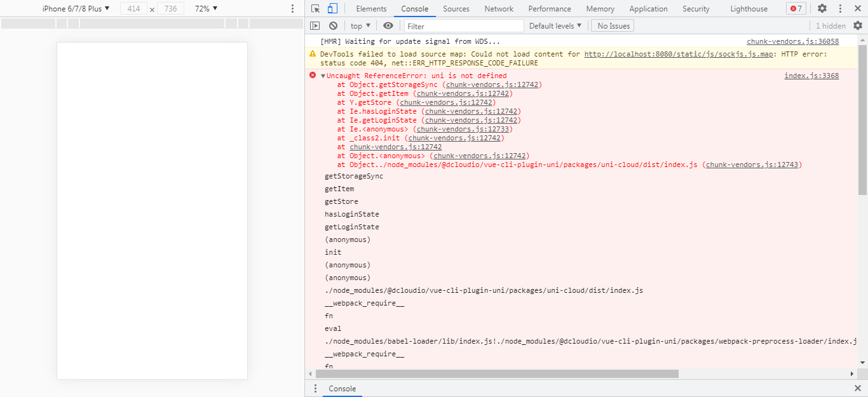Open DevTools main settings gear
This screenshot has height=397, width=868.
(x=822, y=9)
